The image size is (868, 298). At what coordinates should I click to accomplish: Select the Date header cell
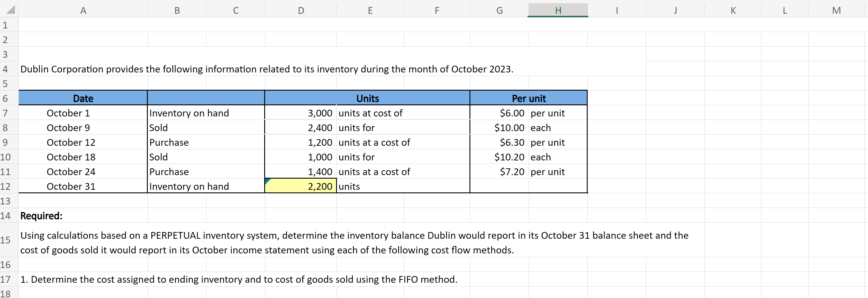83,98
